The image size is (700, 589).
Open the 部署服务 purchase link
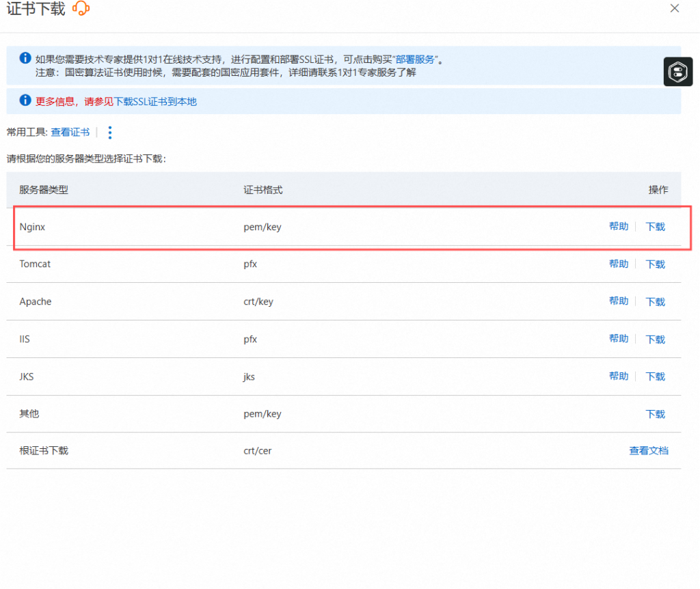[x=415, y=59]
